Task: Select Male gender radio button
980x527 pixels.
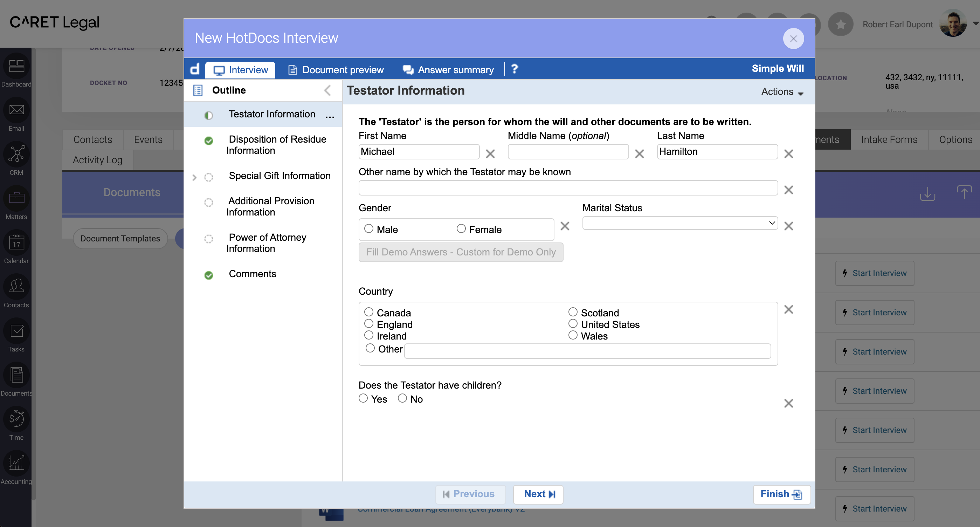Action: [368, 228]
